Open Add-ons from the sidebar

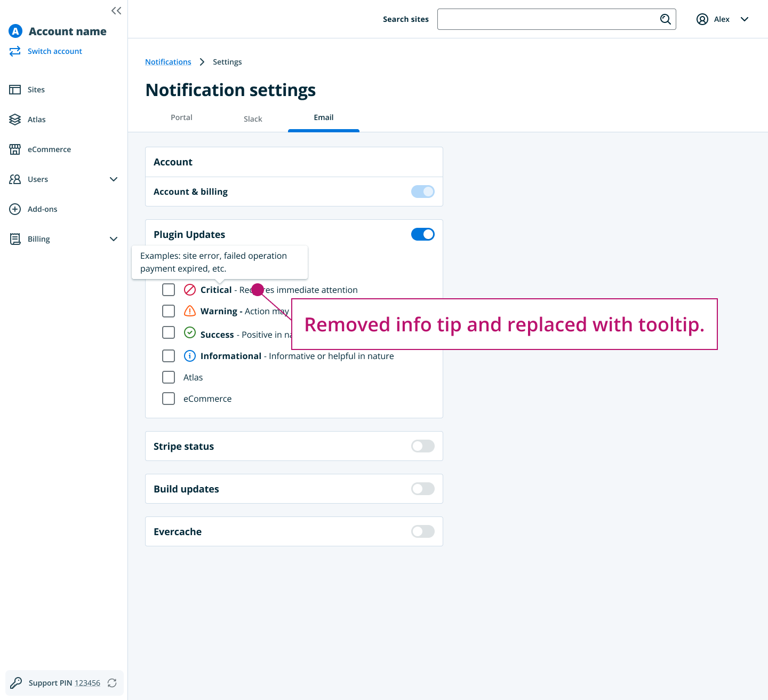pos(15,209)
